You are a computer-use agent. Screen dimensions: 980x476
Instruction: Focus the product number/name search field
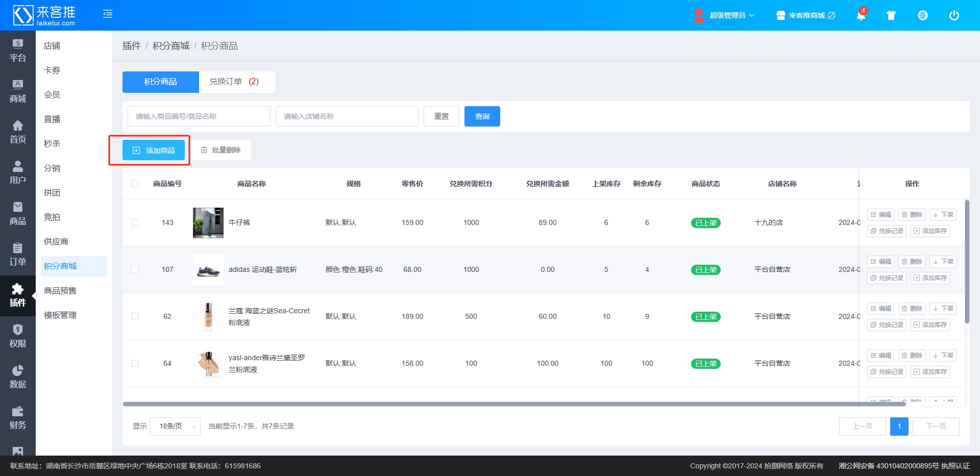(x=199, y=116)
